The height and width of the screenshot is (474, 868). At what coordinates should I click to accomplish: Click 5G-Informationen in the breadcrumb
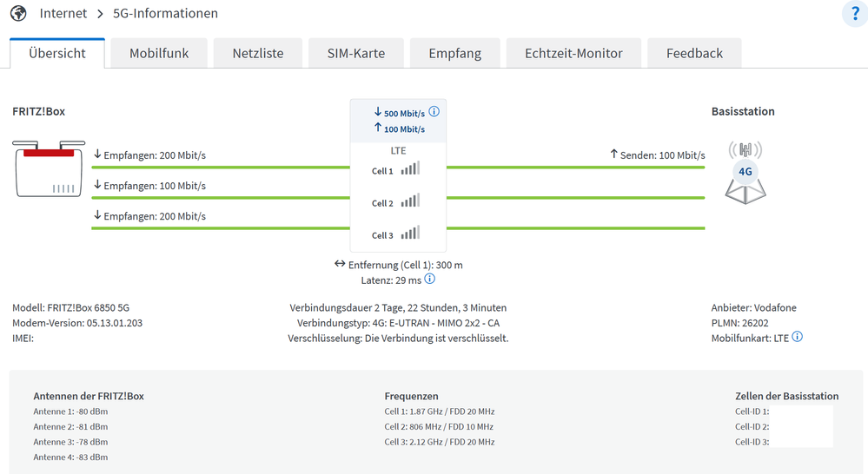click(165, 13)
